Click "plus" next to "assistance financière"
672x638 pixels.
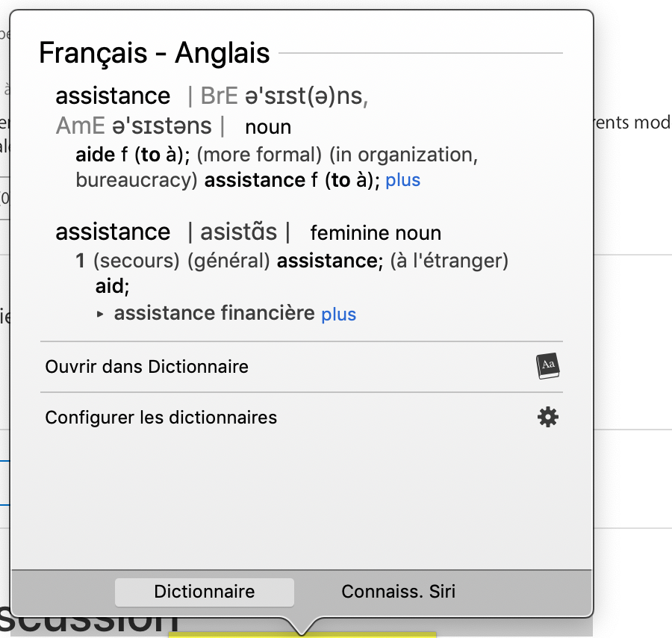pyautogui.click(x=338, y=315)
